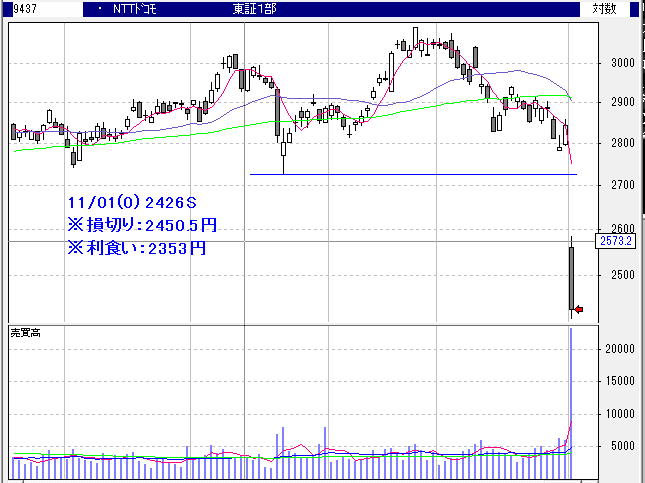Click the red arrow marker beside last candle

579,309
